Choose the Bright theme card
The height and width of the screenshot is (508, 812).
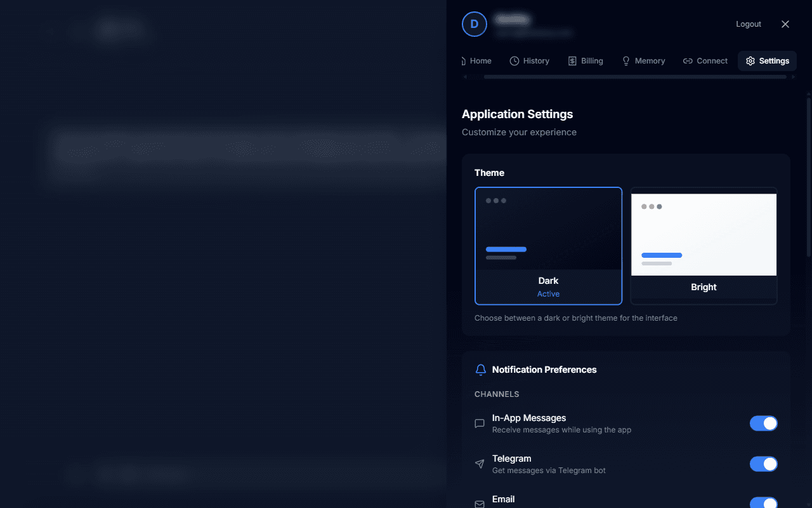tap(704, 246)
